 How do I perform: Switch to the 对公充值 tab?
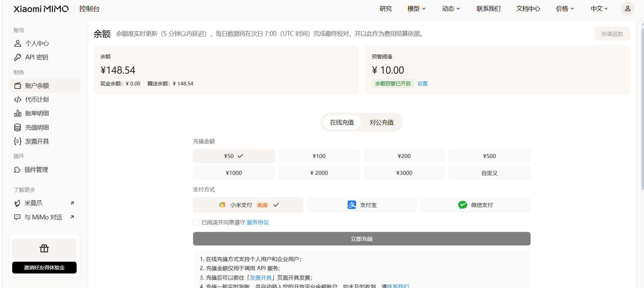381,122
